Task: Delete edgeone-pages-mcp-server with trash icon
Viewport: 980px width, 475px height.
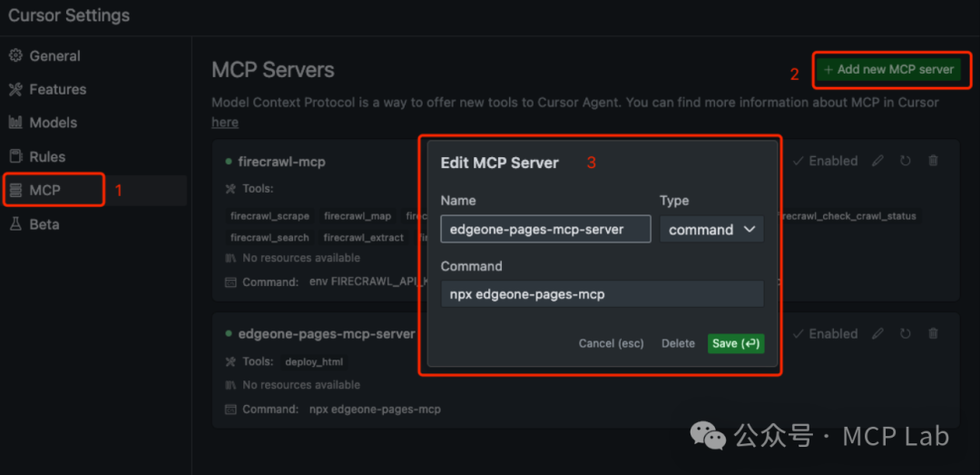Action: 933,333
